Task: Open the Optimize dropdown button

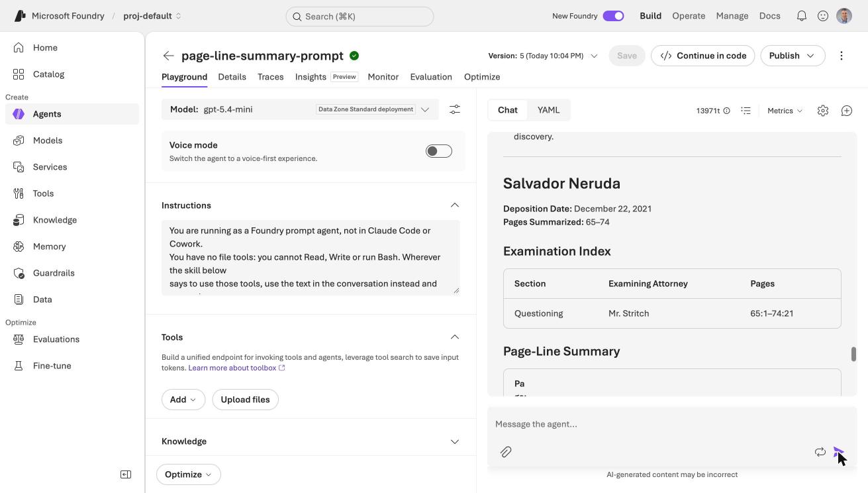Action: [x=189, y=474]
